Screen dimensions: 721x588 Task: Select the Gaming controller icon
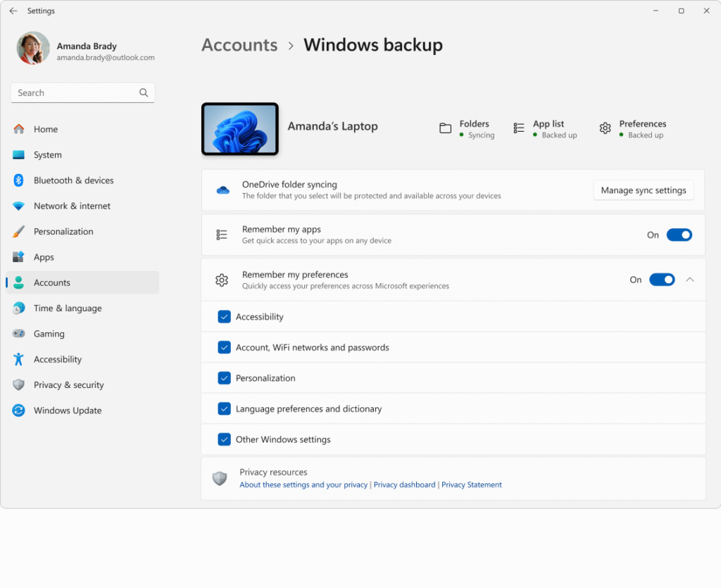19,334
